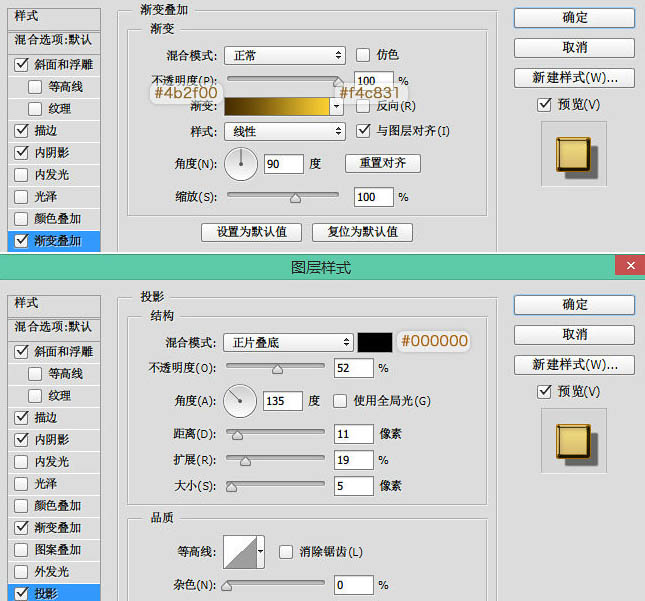Image resolution: width=645 pixels, height=601 pixels.
Task: Close the 图层样式 dialog
Action: (x=630, y=266)
